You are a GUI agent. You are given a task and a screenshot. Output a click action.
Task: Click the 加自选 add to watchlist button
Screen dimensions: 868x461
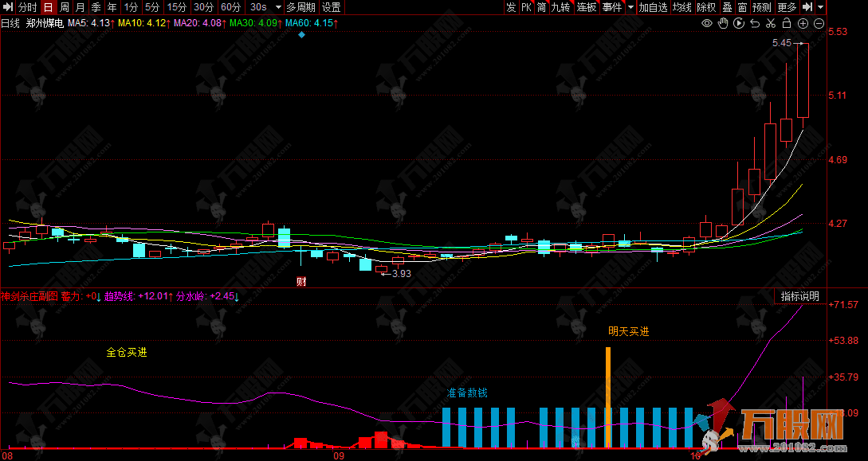(653, 7)
